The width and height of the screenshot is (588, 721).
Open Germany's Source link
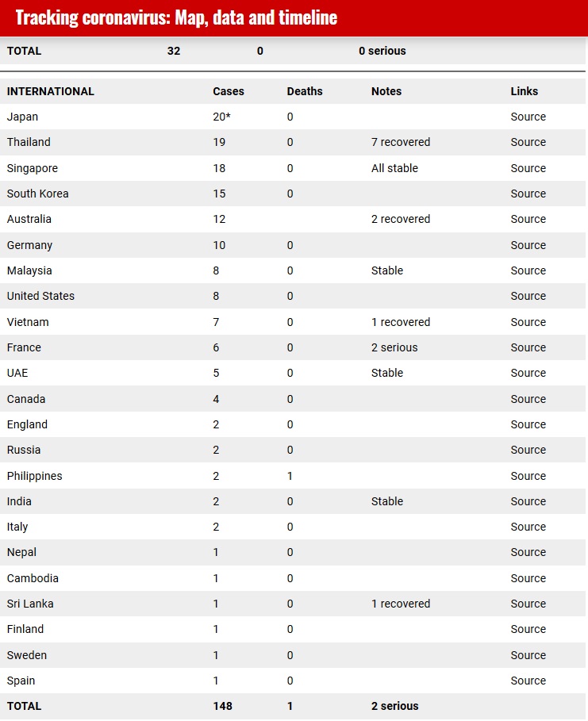pos(528,245)
